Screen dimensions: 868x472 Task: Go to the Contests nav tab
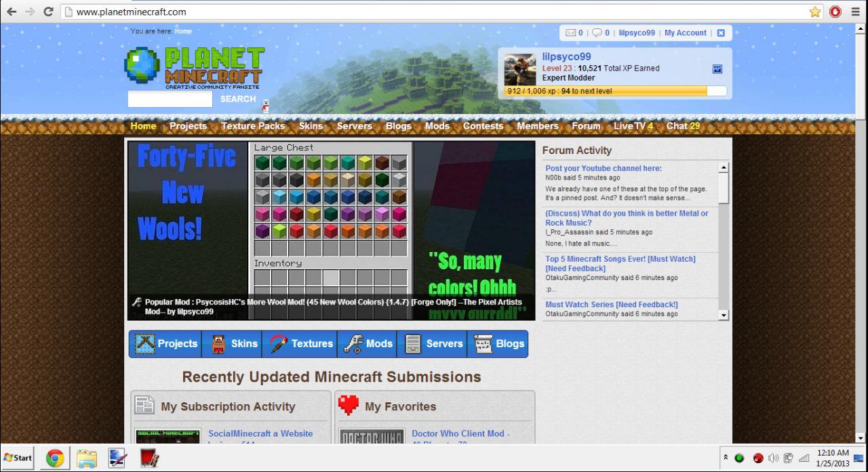click(x=483, y=126)
